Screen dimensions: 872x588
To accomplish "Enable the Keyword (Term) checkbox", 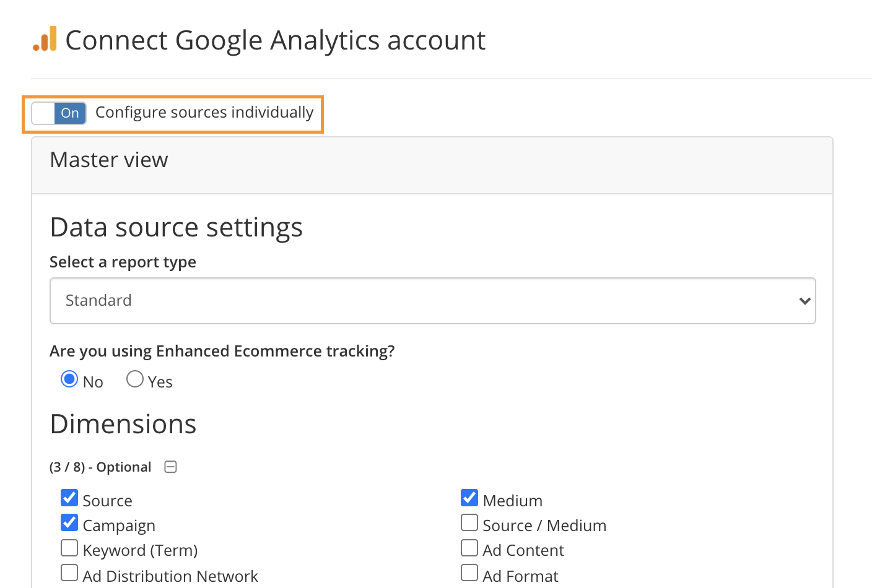I will (69, 548).
